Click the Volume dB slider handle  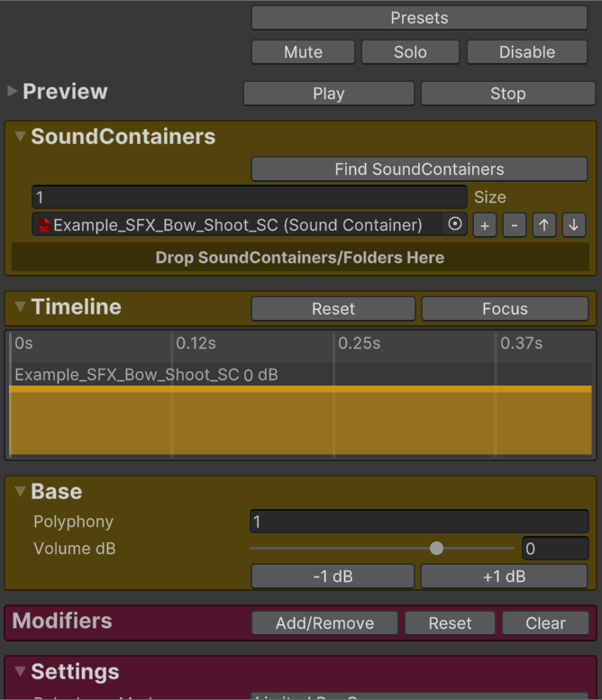tap(436, 549)
